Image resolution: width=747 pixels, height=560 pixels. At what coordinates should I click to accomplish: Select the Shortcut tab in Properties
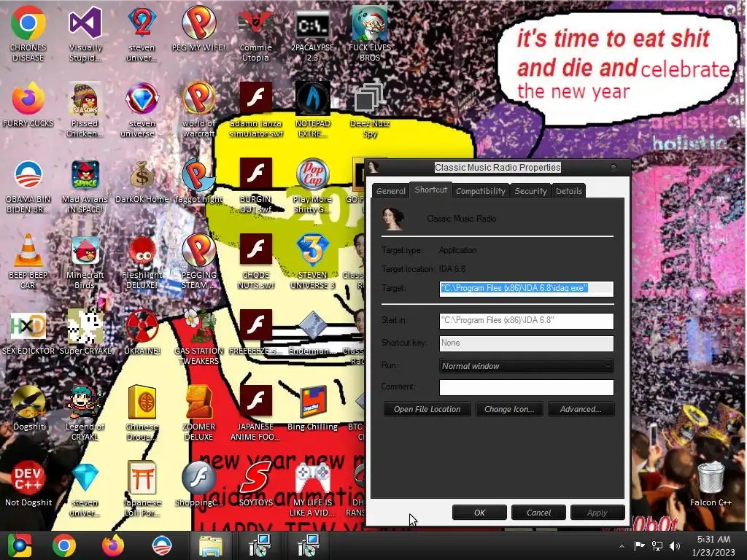(x=430, y=190)
